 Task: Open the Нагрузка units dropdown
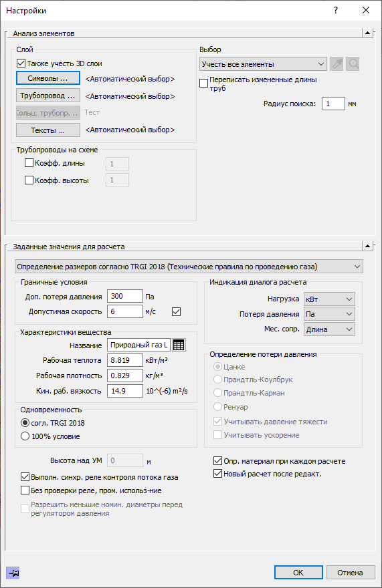pos(329,299)
